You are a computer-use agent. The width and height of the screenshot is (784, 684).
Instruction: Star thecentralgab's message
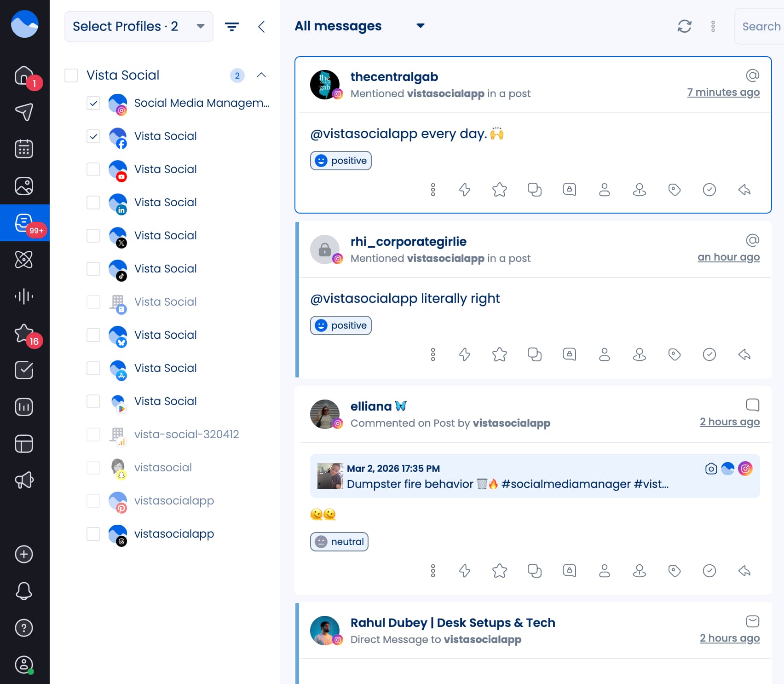499,189
